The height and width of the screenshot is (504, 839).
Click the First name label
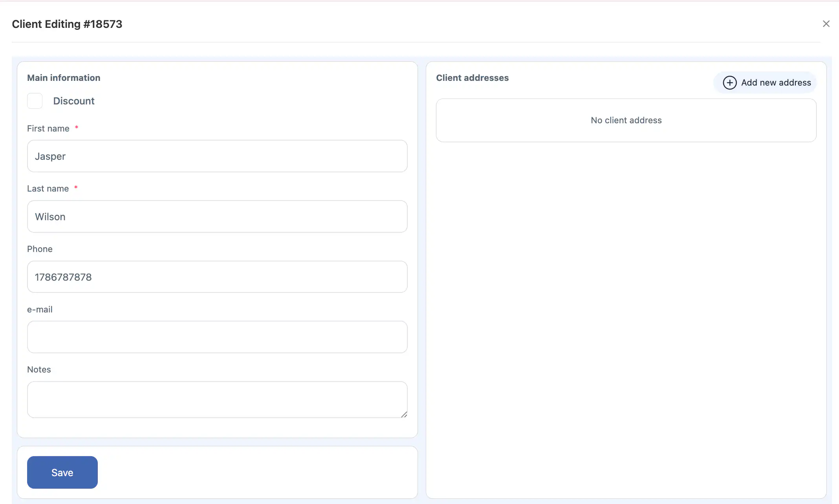click(48, 129)
